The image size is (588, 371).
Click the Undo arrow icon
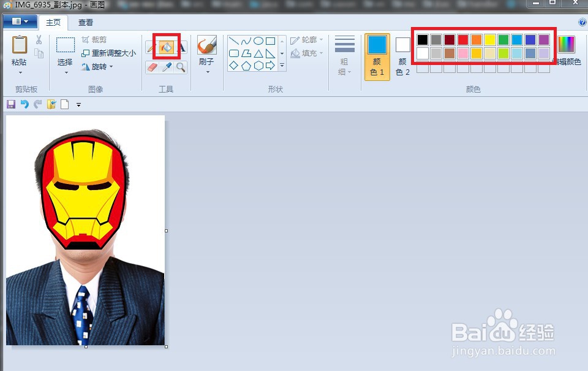[x=24, y=104]
